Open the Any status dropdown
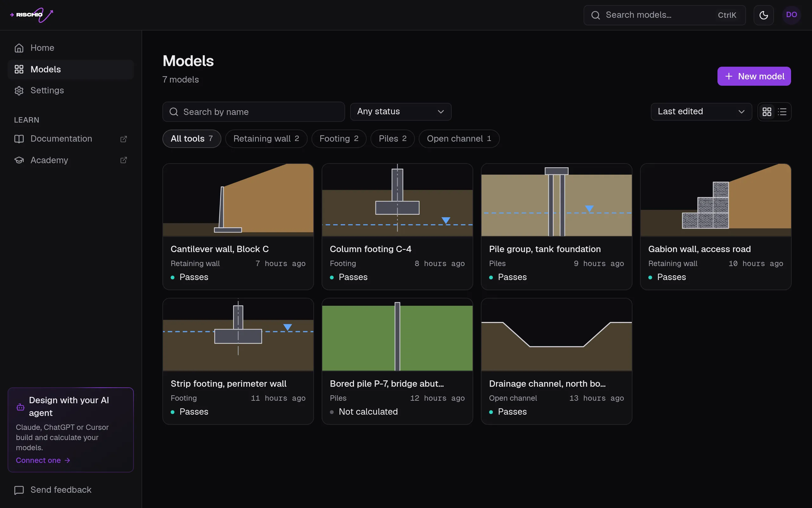 tap(401, 111)
